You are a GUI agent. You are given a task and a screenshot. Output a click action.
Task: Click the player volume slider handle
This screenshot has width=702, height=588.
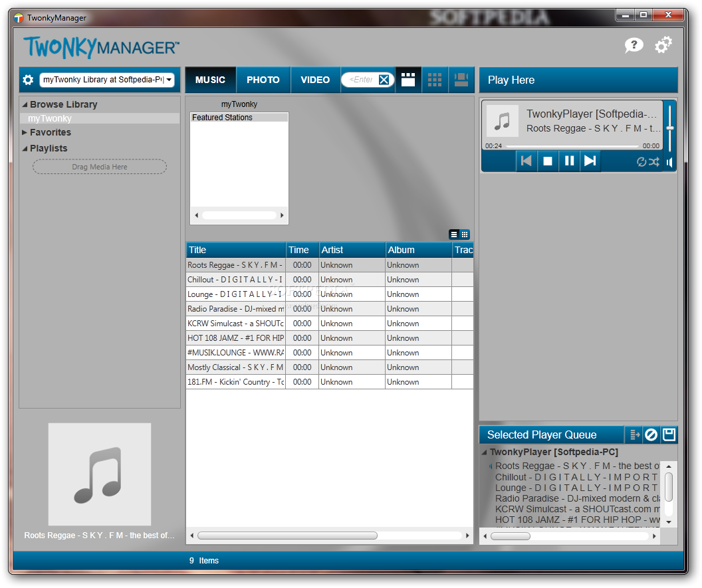670,128
